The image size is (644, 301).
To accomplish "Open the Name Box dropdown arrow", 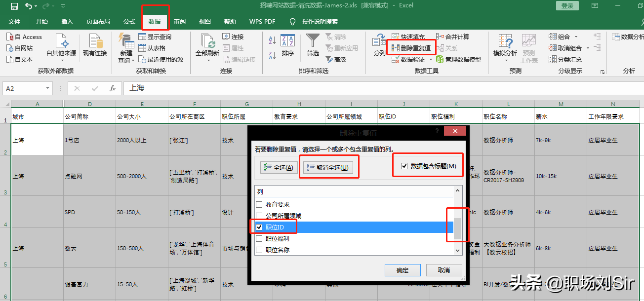I will click(48, 88).
